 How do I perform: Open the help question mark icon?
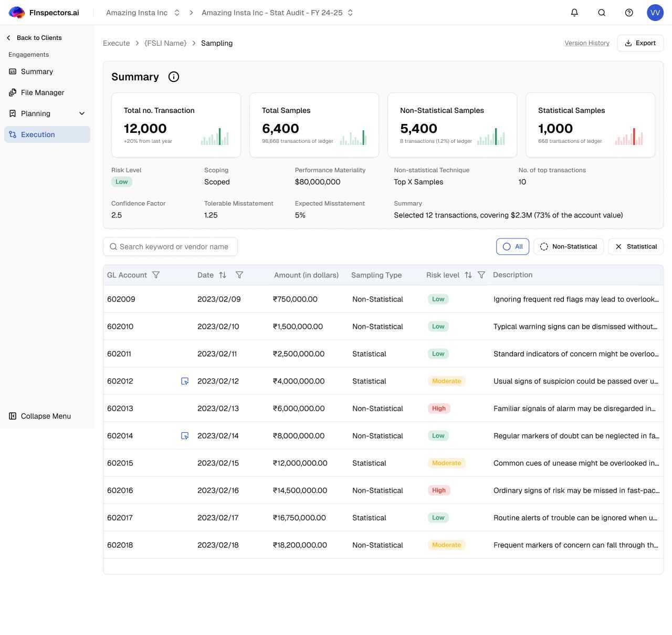pos(629,13)
